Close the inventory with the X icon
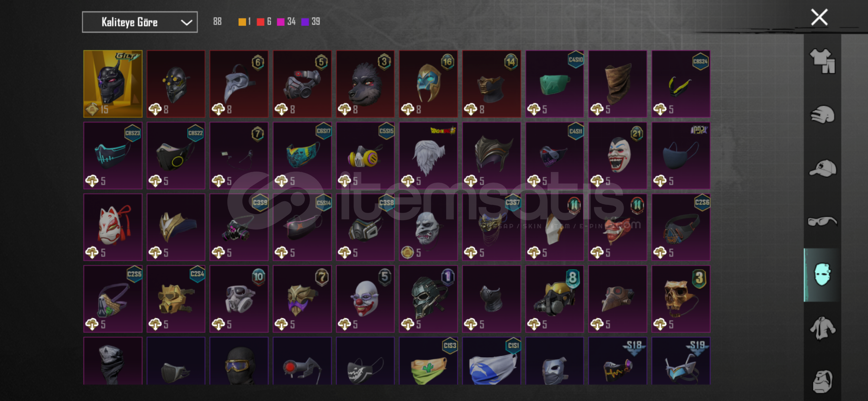Viewport: 868px width, 401px height. (x=819, y=17)
